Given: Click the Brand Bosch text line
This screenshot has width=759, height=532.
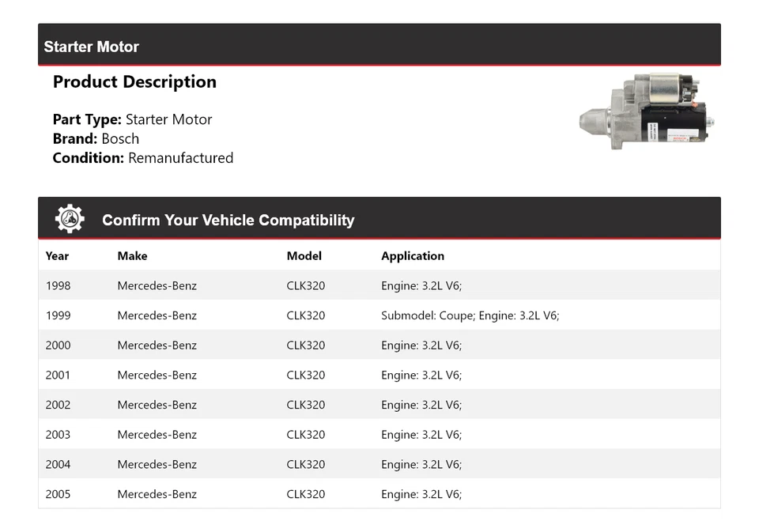Looking at the screenshot, I should click(x=96, y=139).
